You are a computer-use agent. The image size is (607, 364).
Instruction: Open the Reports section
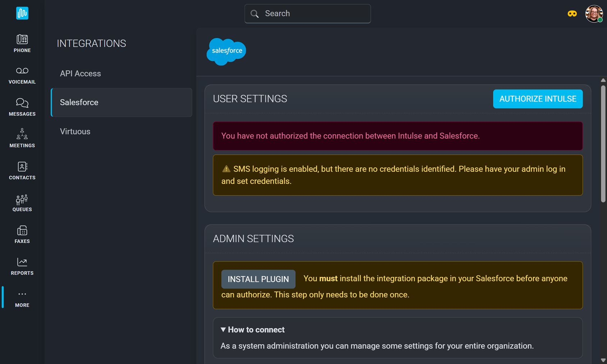pos(22,267)
